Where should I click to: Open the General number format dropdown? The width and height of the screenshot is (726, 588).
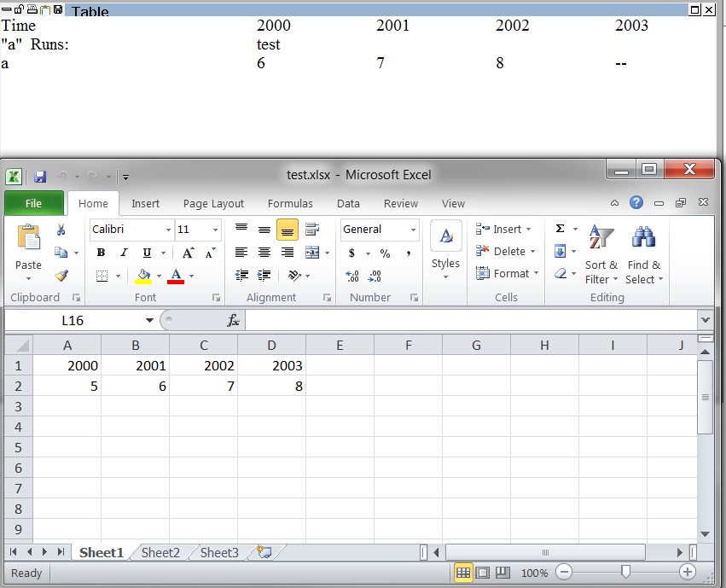coord(413,230)
